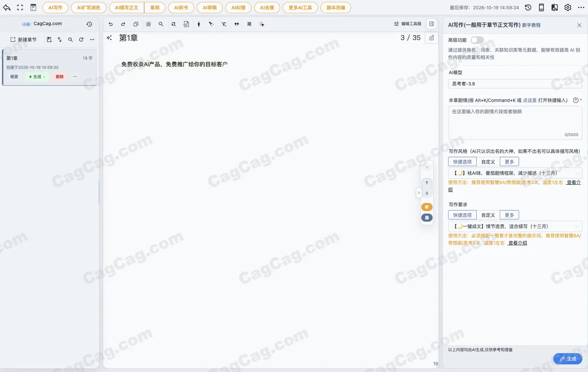Click the 本章剧情 plot input text area
Viewport: 588px width, 372px height.
click(515, 123)
